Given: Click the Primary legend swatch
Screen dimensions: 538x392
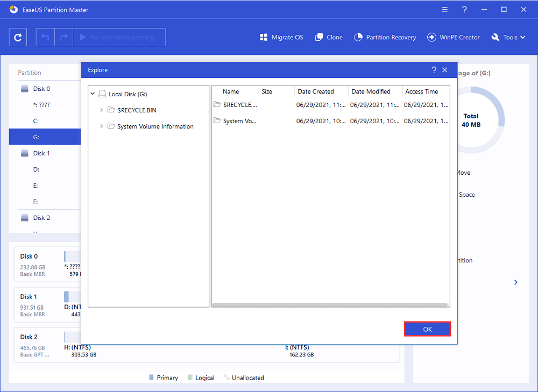Looking at the screenshot, I should coord(151,377).
